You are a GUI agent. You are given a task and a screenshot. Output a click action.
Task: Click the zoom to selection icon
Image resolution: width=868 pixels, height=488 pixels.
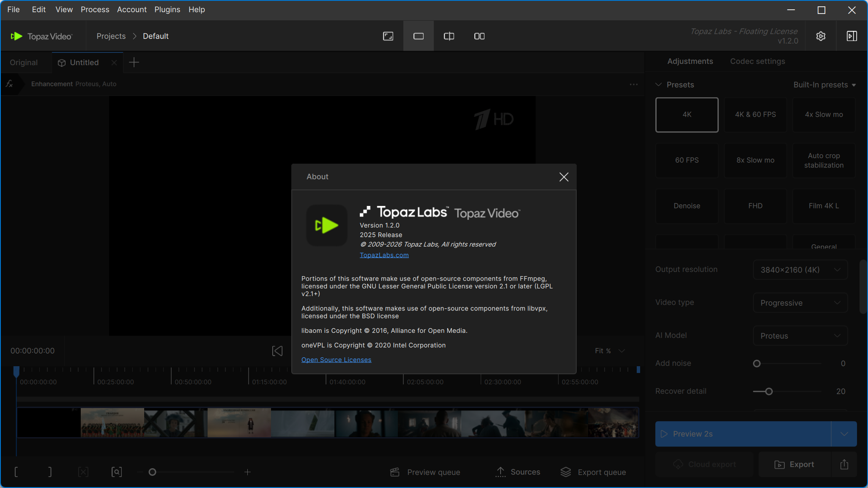click(117, 472)
